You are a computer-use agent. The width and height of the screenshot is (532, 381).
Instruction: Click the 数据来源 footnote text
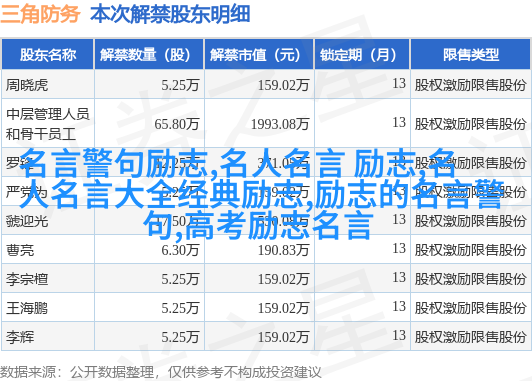pyautogui.click(x=28, y=372)
